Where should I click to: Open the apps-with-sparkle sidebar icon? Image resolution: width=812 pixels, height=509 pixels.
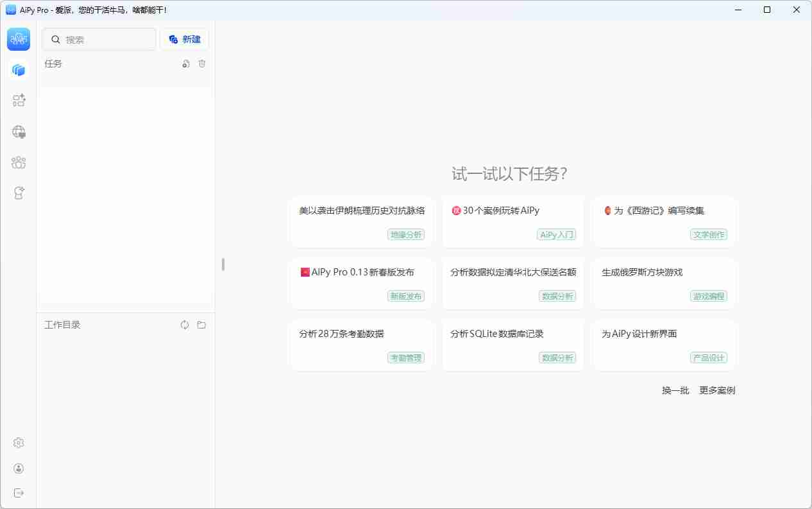(19, 100)
